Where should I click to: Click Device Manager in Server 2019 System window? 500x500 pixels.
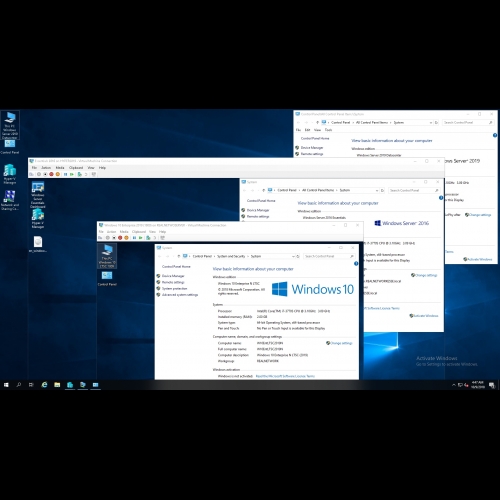point(312,148)
